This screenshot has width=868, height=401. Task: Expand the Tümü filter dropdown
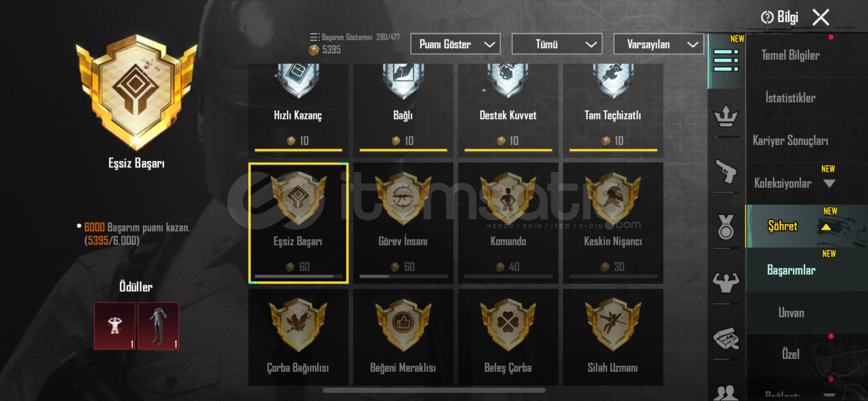click(x=557, y=44)
